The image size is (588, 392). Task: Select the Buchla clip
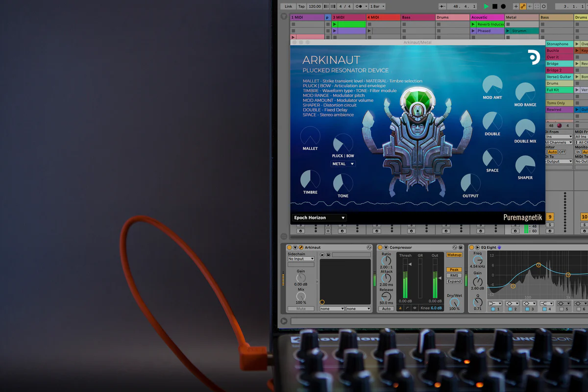click(x=559, y=50)
